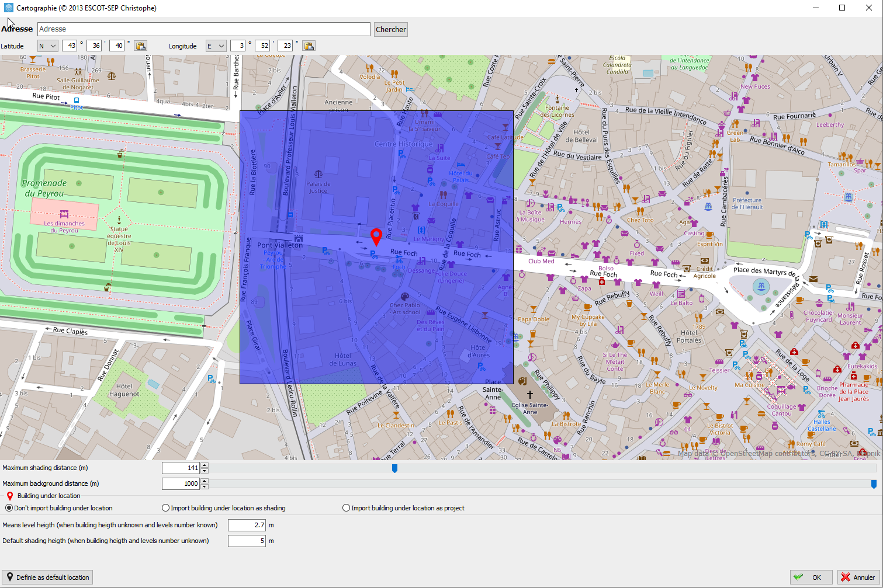Click Definie as default location button
Viewport: 883px width, 588px height.
pyautogui.click(x=47, y=577)
